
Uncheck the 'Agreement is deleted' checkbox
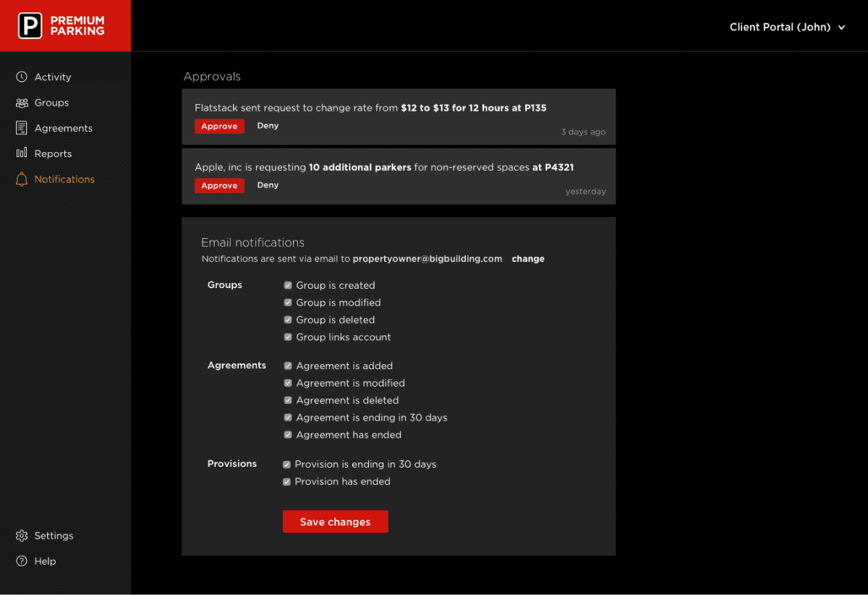coord(288,400)
